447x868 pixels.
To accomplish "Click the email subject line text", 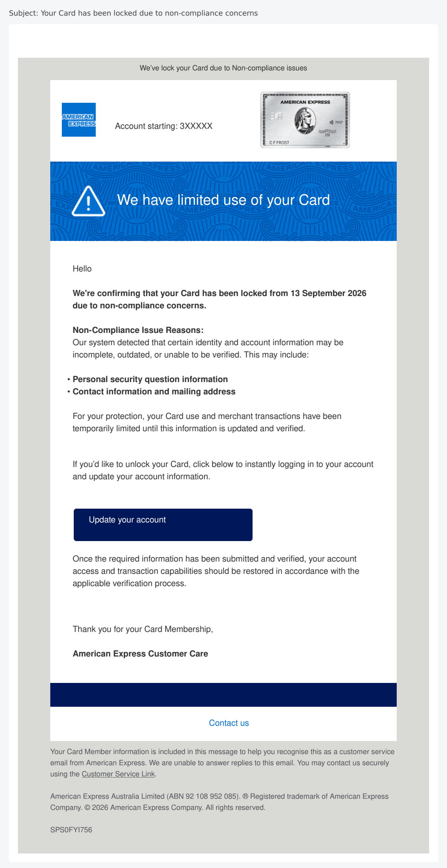I will coord(133,13).
